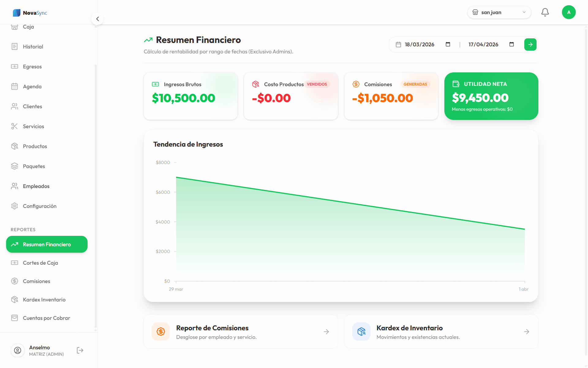
Task: Click the Resumen Financiero trend icon in header
Action: 148,40
